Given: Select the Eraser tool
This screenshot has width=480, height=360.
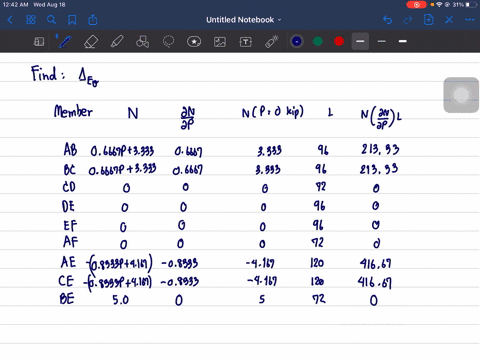Looking at the screenshot, I should click(91, 42).
